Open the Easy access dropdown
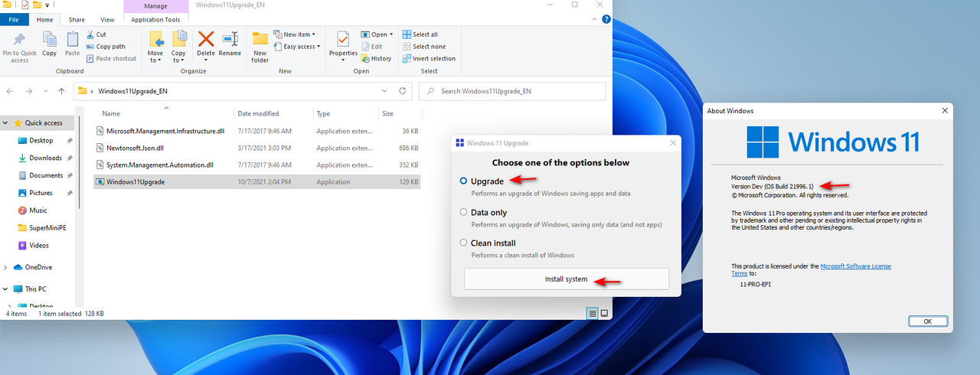The height and width of the screenshot is (375, 980). [x=297, y=47]
